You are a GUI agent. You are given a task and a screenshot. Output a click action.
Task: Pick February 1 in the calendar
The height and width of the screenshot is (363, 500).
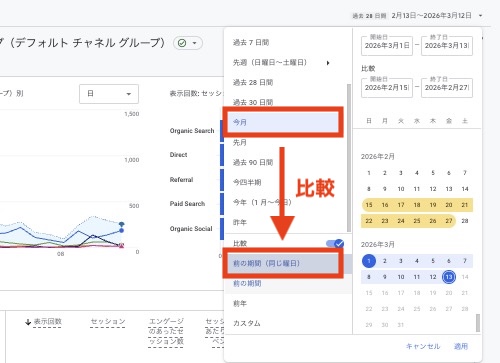click(x=369, y=173)
